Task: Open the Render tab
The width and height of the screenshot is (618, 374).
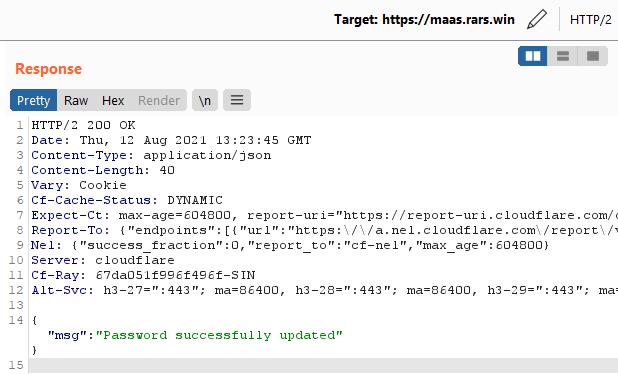Action: pyautogui.click(x=159, y=100)
